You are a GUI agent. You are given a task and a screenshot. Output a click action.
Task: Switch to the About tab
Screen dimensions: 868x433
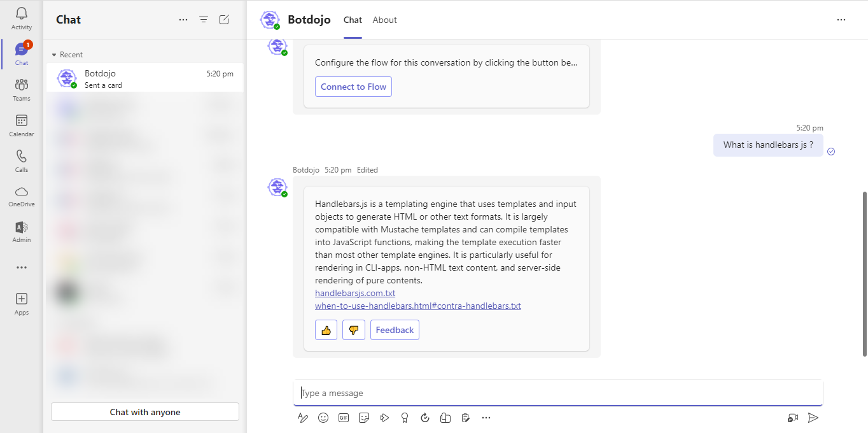pyautogui.click(x=384, y=20)
